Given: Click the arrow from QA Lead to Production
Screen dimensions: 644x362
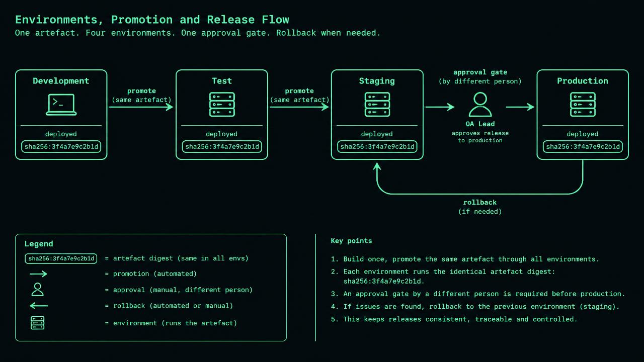Looking at the screenshot, I should pyautogui.click(x=520, y=107).
